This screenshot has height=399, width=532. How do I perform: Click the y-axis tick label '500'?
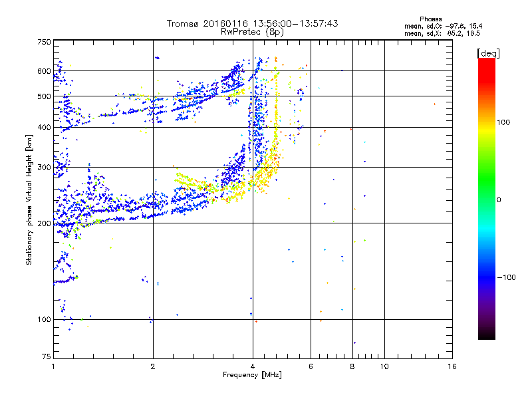(44, 96)
